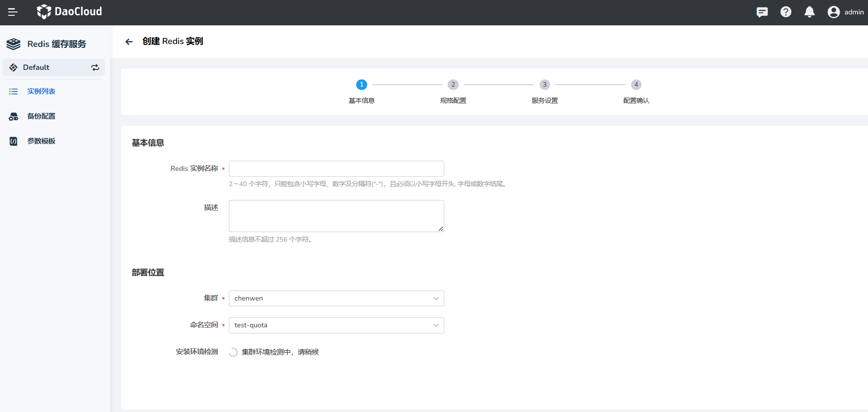Screen dimensions: 868x412
Task: Click the Redis 缓存服务 stack icon
Action: click(x=13, y=44)
